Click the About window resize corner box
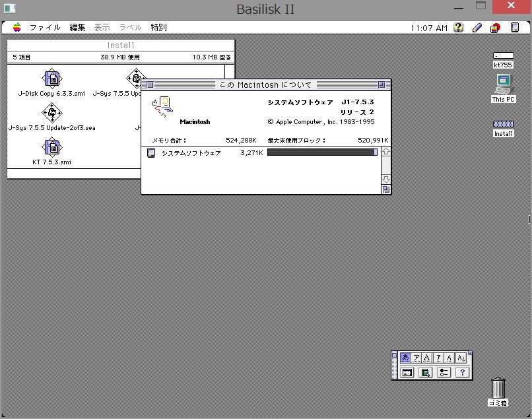This screenshot has width=532, height=419. [386, 189]
